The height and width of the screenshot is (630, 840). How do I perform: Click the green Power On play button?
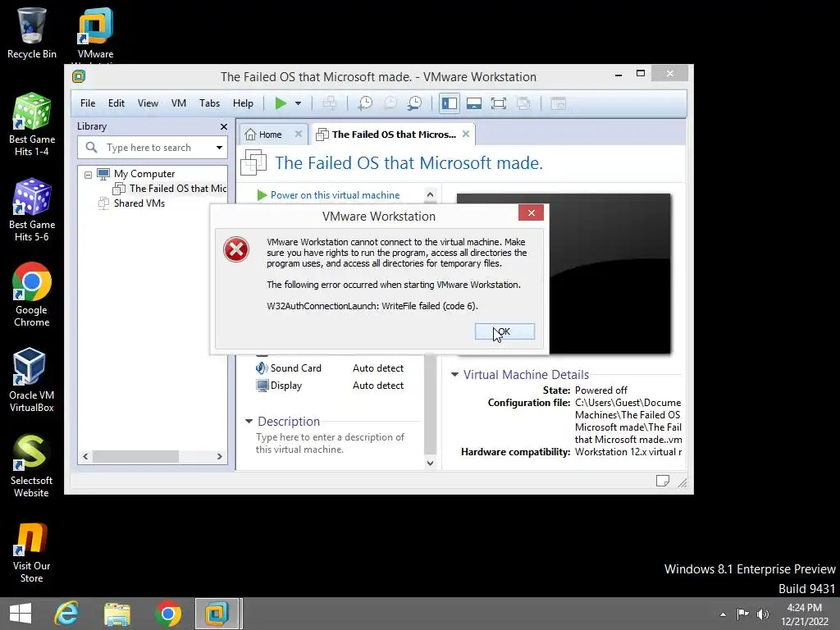click(x=281, y=103)
